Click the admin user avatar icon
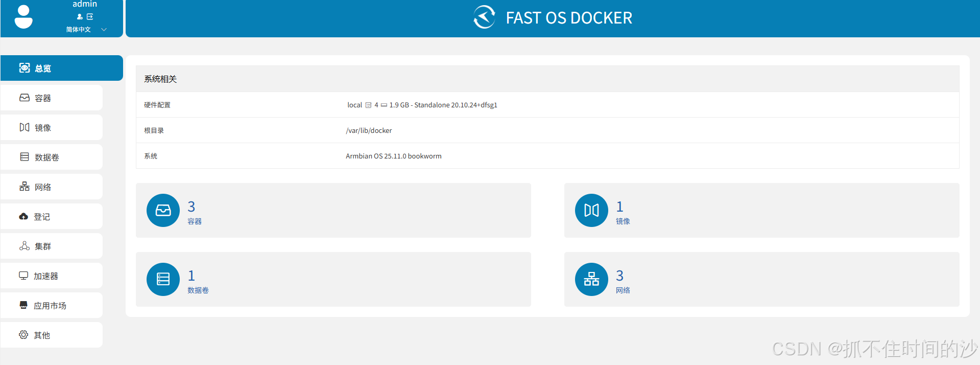This screenshot has width=980, height=365. point(23,17)
